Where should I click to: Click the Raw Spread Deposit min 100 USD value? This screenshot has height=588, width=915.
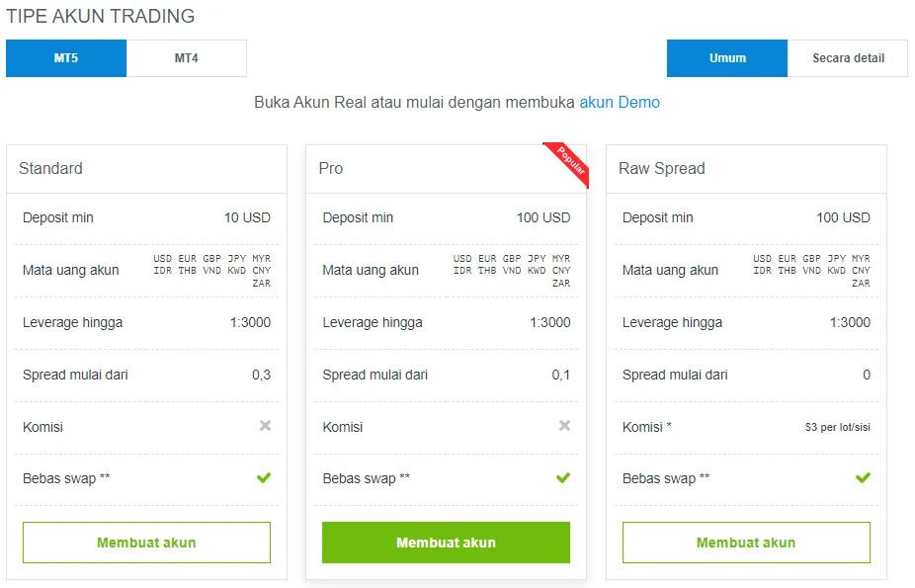click(843, 217)
